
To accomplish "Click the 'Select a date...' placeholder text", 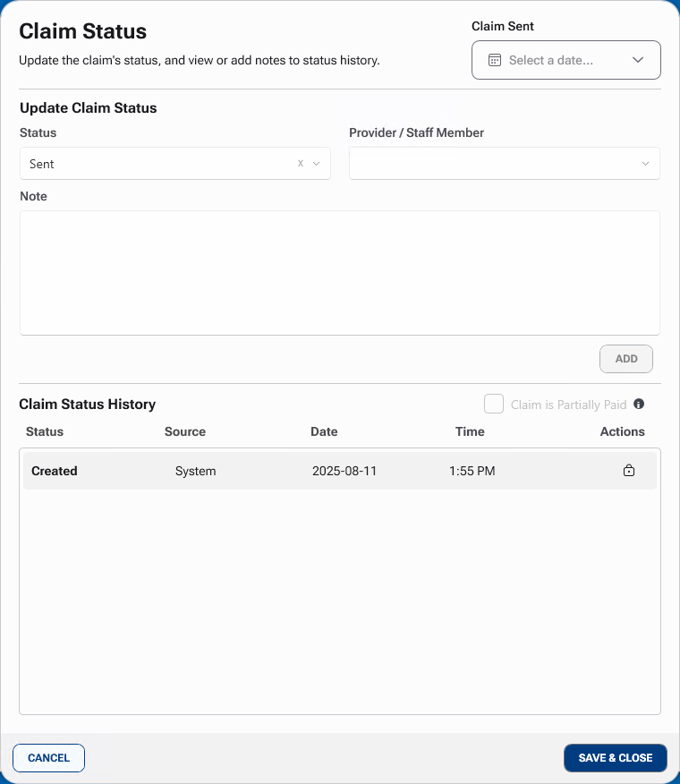I will click(550, 60).
